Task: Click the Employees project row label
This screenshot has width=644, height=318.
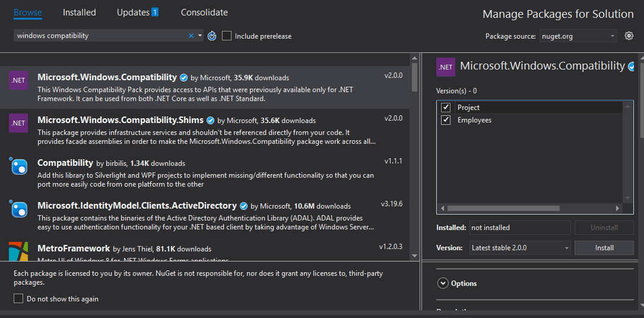Action: coord(474,120)
